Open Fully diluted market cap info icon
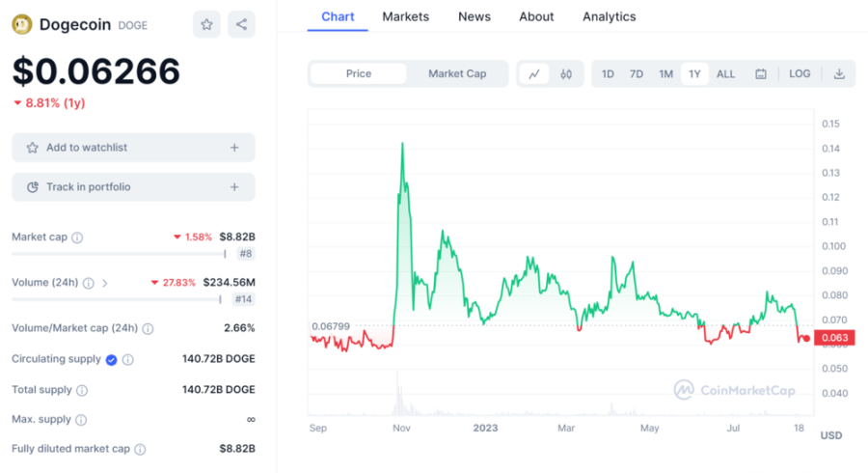 pos(140,449)
